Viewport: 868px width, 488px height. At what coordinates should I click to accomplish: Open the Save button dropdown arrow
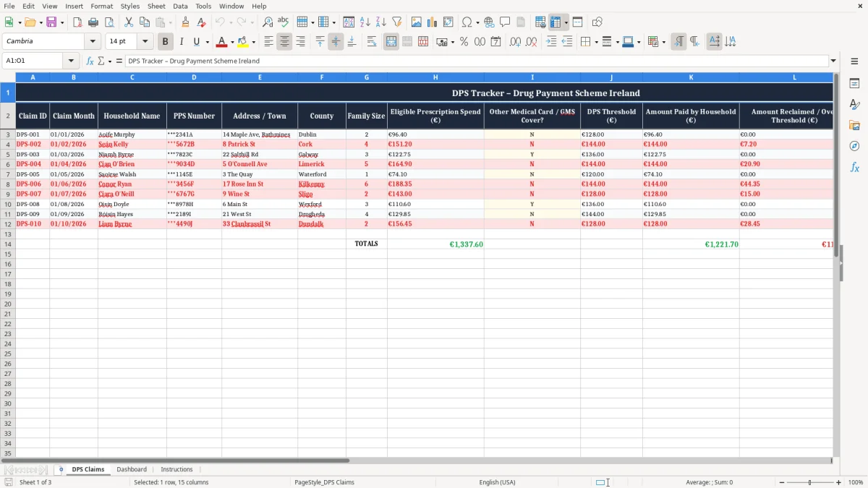tap(62, 22)
